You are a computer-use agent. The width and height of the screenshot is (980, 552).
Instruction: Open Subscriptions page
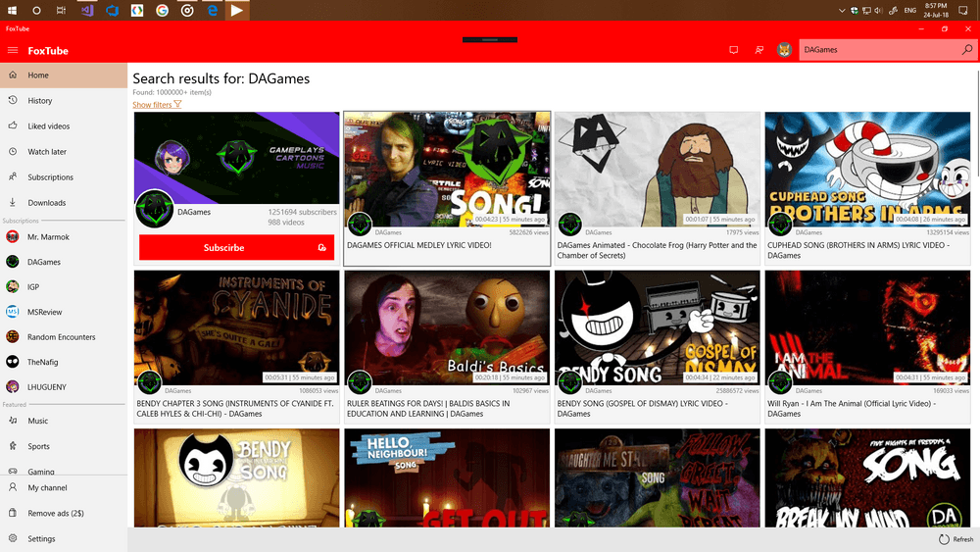[x=64, y=177]
